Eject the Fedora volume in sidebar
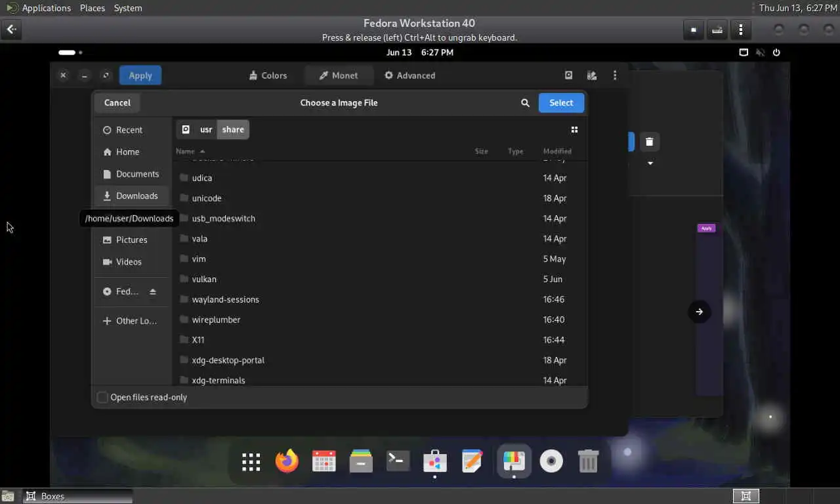Screen dimensions: 840x504 click(153, 291)
